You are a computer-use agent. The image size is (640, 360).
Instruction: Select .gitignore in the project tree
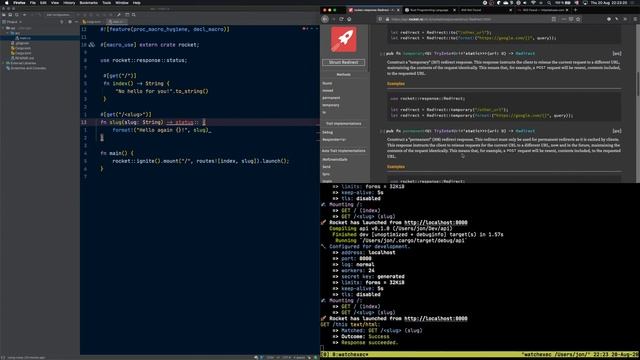(22, 43)
